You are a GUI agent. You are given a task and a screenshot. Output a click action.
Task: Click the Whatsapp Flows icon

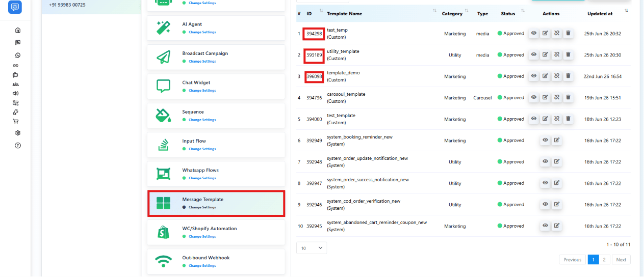click(x=163, y=174)
